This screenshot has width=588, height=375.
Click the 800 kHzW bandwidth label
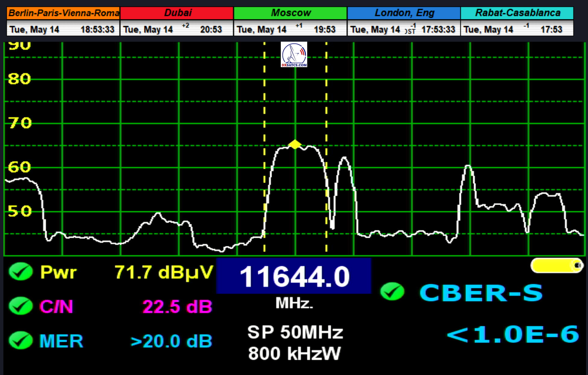[x=294, y=353]
